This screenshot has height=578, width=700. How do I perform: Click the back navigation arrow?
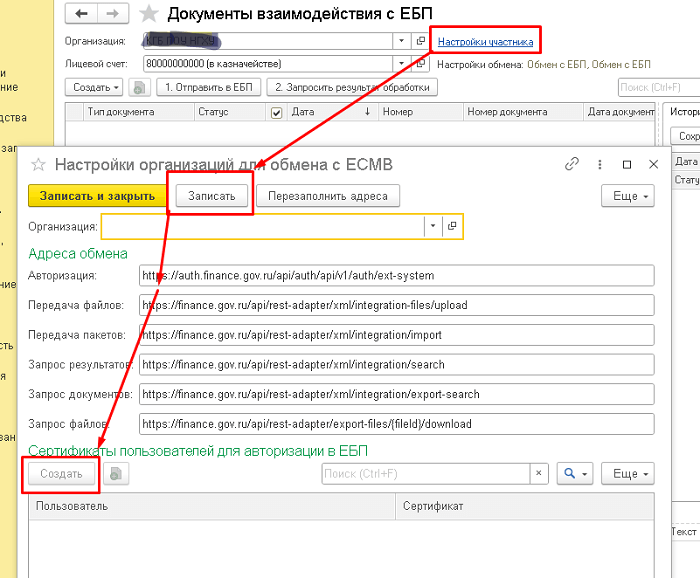[x=81, y=14]
